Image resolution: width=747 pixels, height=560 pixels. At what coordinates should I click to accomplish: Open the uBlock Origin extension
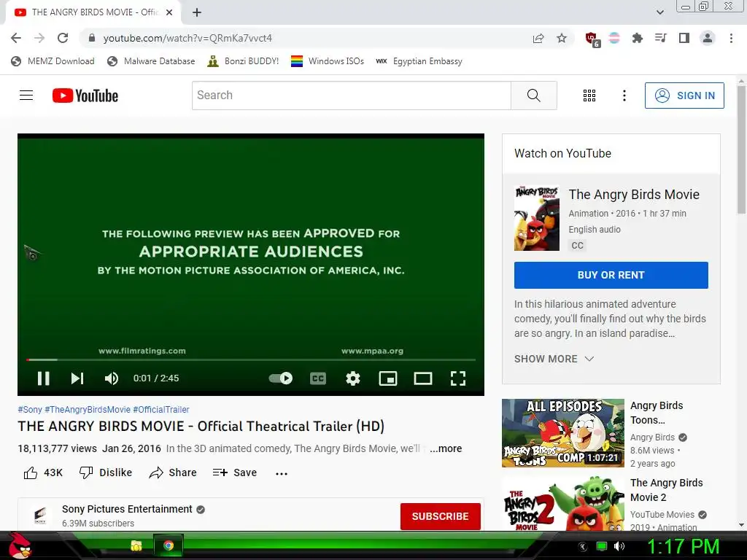point(592,39)
